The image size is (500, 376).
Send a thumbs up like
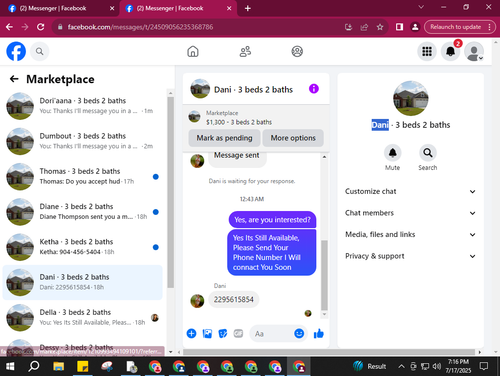pyautogui.click(x=319, y=333)
